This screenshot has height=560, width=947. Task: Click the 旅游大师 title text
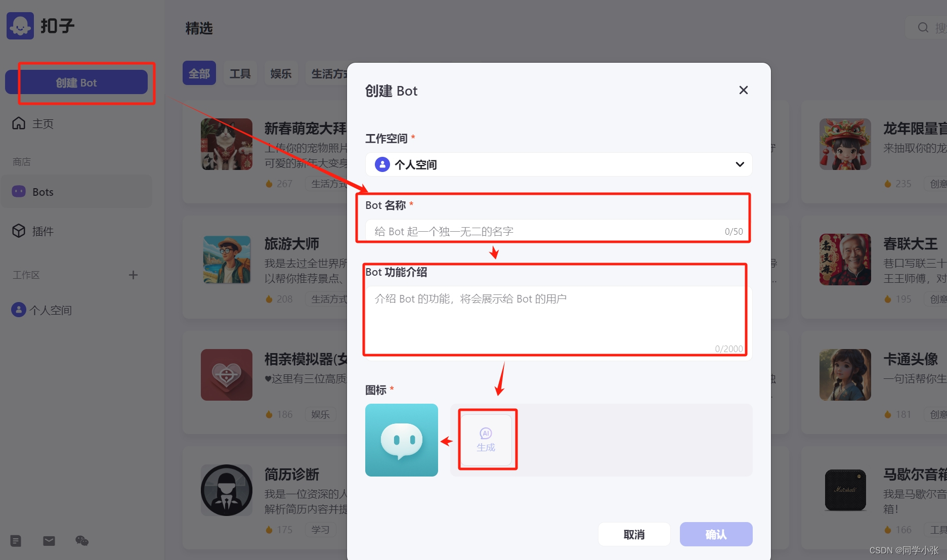[292, 244]
